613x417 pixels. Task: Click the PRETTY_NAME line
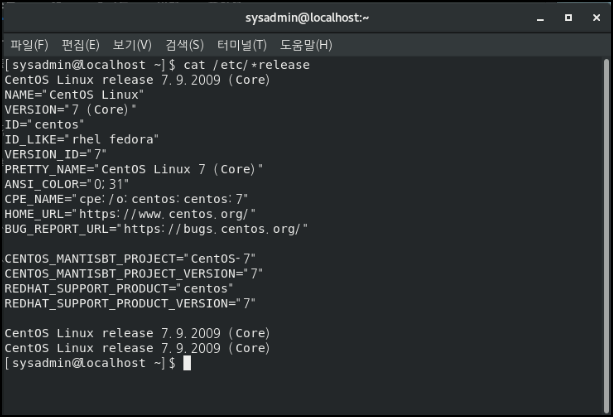134,169
